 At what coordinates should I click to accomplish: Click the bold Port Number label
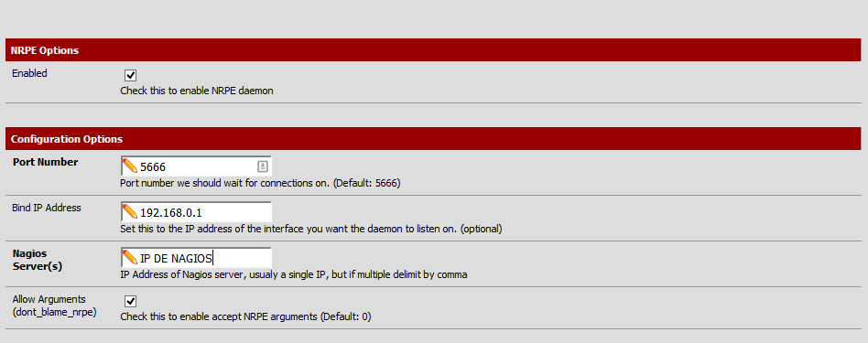(x=46, y=162)
